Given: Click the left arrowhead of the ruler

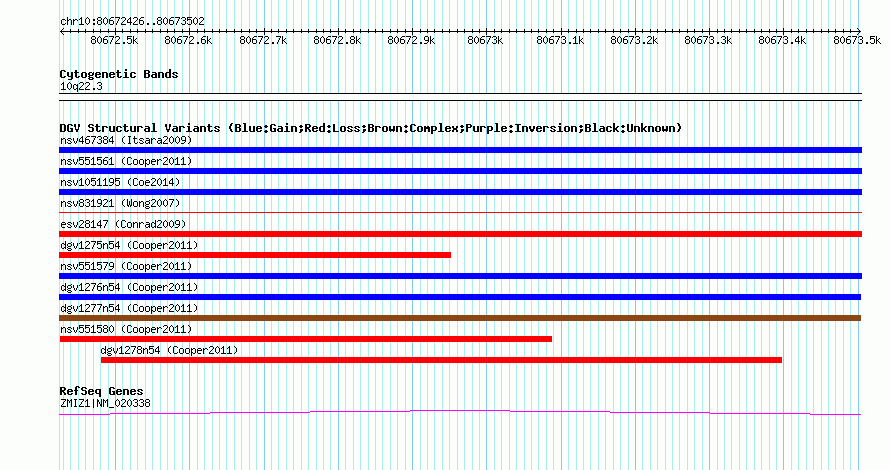Looking at the screenshot, I should click(62, 31).
